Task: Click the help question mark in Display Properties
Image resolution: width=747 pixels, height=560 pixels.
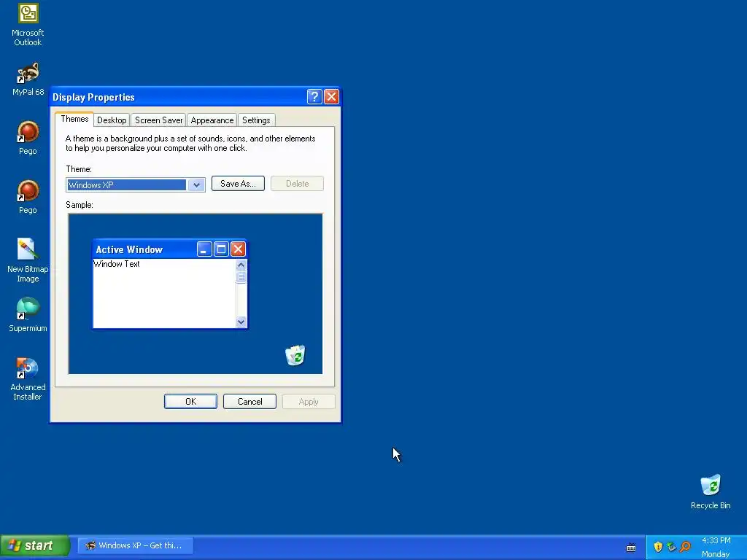Action: point(314,97)
